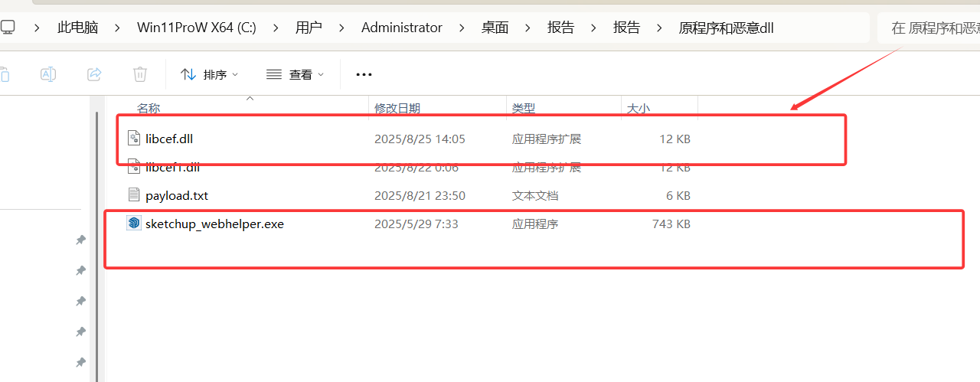980x382 pixels.
Task: Expand chevron after 用户 breadcrumb
Action: coord(341,28)
